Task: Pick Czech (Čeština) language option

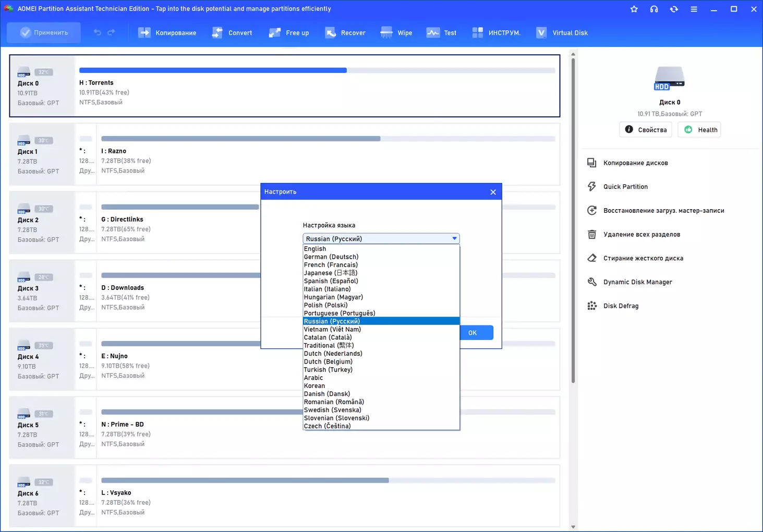Action: (x=328, y=426)
